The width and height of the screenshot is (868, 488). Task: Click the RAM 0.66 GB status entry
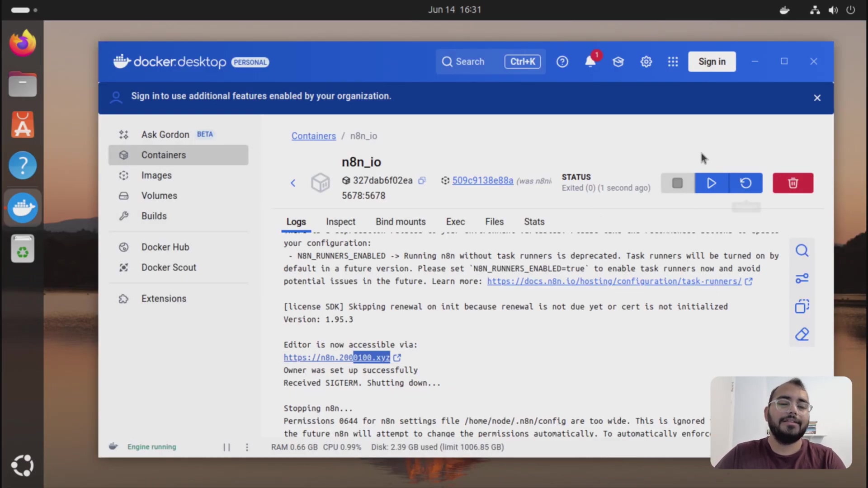click(x=294, y=447)
